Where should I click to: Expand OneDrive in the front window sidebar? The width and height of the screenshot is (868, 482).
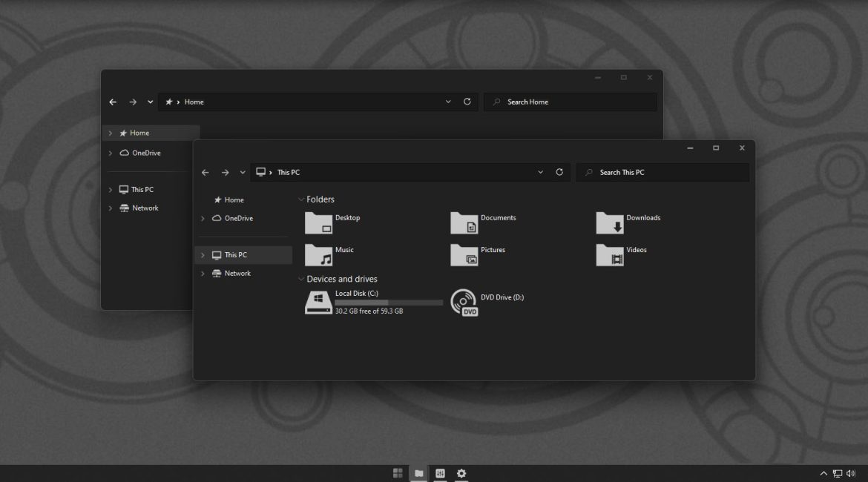tap(203, 219)
